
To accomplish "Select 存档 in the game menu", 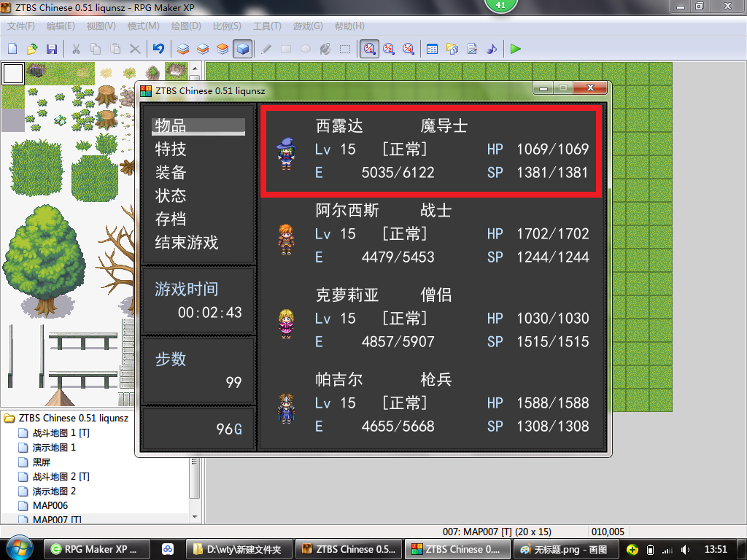I will pos(171,219).
